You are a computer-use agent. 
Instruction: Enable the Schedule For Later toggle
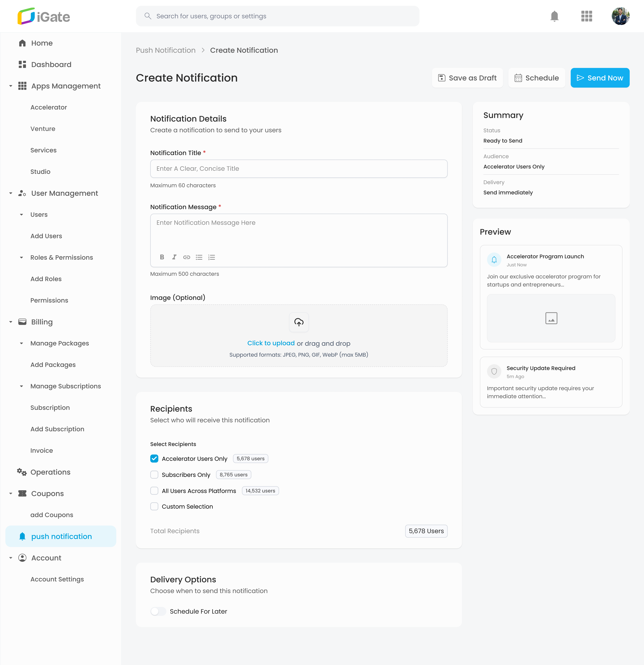(x=158, y=611)
